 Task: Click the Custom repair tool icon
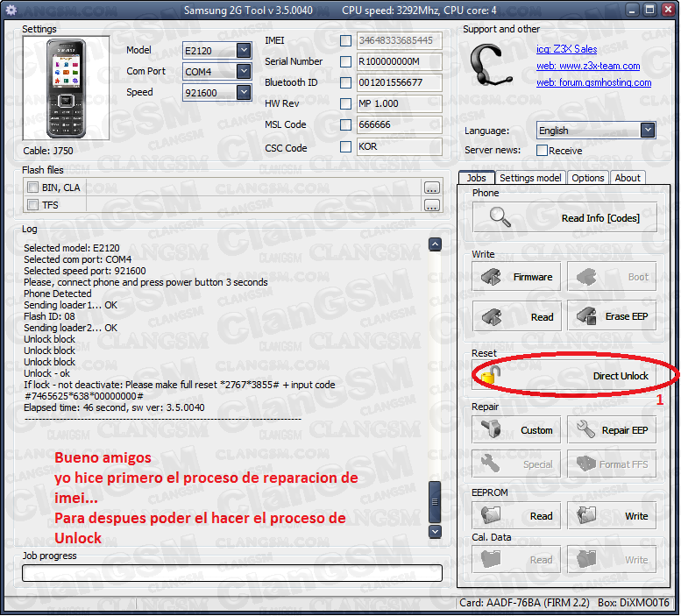(491, 428)
